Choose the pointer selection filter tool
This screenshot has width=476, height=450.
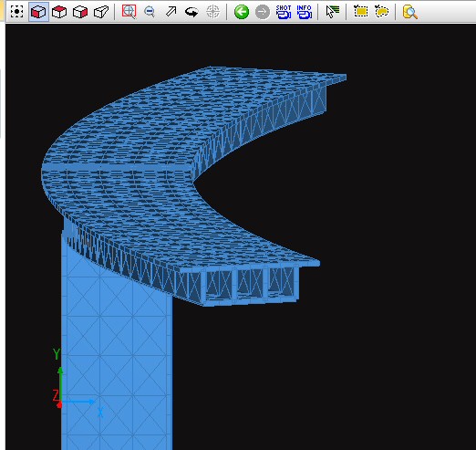tap(333, 12)
